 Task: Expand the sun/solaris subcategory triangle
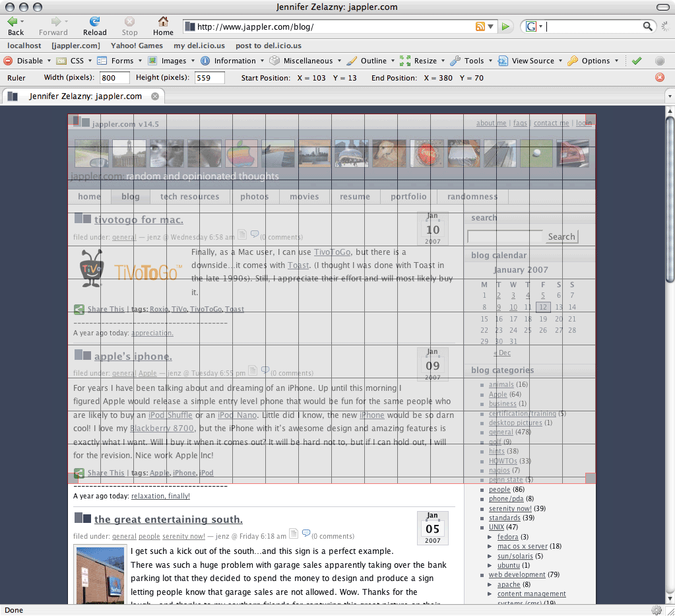(x=490, y=556)
